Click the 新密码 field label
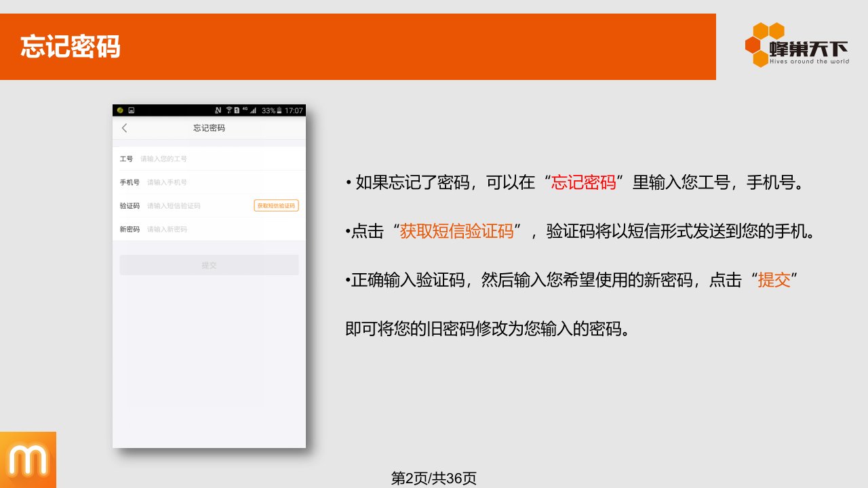Image resolution: width=868 pixels, height=488 pixels. (x=130, y=229)
